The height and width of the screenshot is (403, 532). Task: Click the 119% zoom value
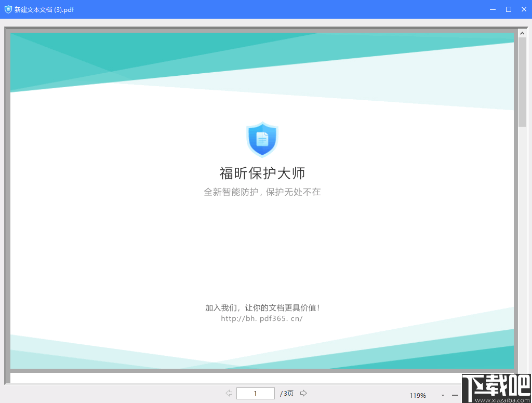[418, 396]
